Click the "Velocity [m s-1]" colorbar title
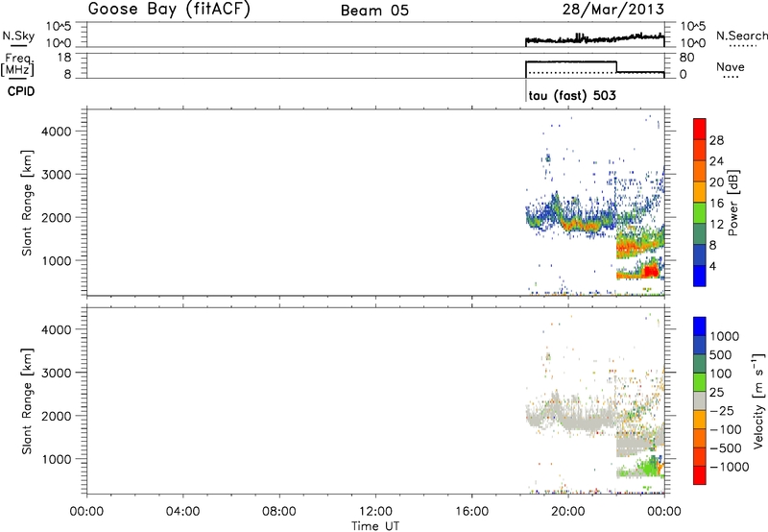This screenshot has height=532, width=768. pos(758,400)
